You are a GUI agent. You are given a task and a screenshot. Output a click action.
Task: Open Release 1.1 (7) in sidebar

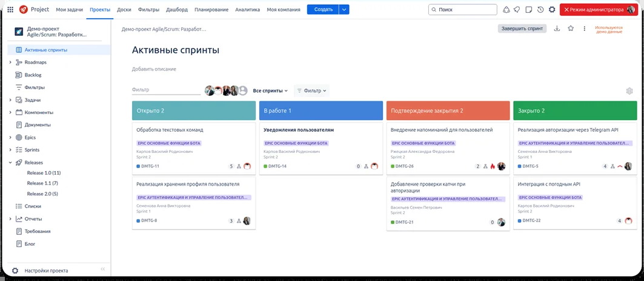pos(42,183)
